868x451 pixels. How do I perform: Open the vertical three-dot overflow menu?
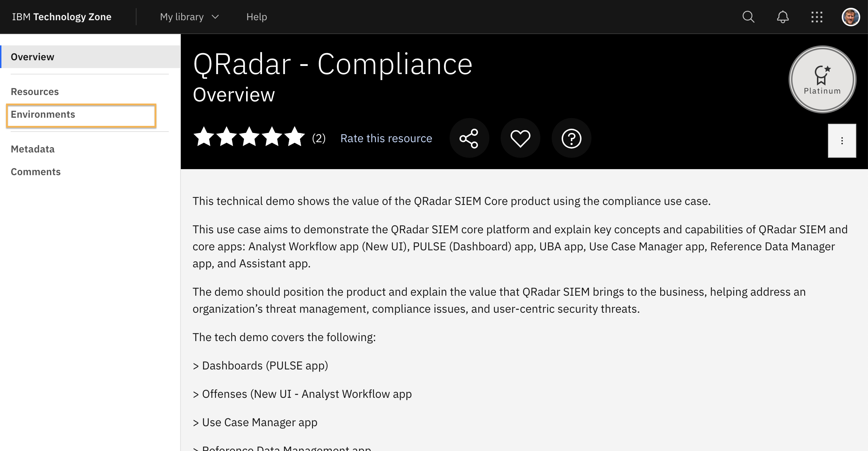coord(842,141)
